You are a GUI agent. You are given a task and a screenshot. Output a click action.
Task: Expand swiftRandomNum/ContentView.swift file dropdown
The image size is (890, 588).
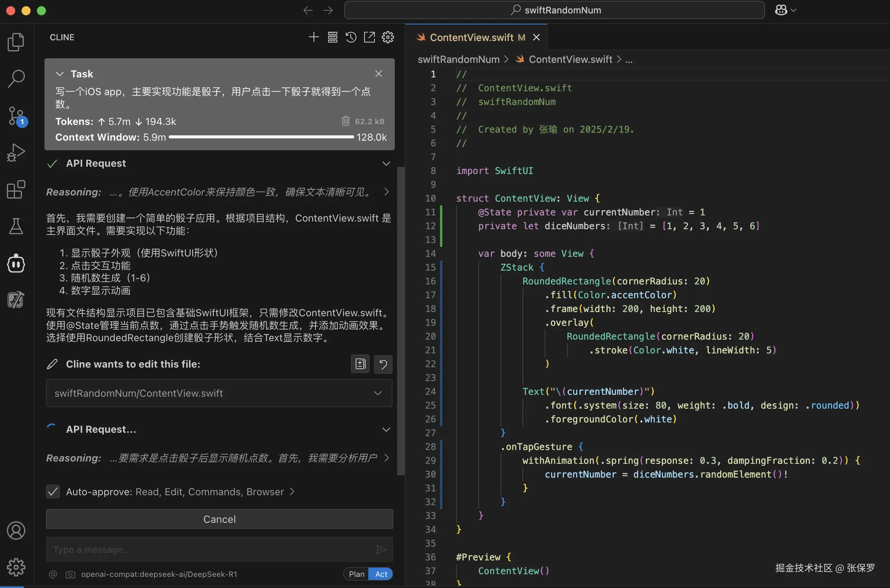(378, 393)
